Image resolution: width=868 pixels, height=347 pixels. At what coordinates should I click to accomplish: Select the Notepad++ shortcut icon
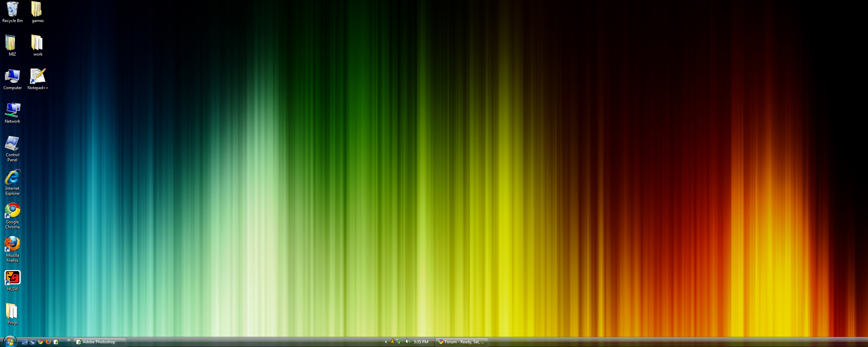pos(38,79)
